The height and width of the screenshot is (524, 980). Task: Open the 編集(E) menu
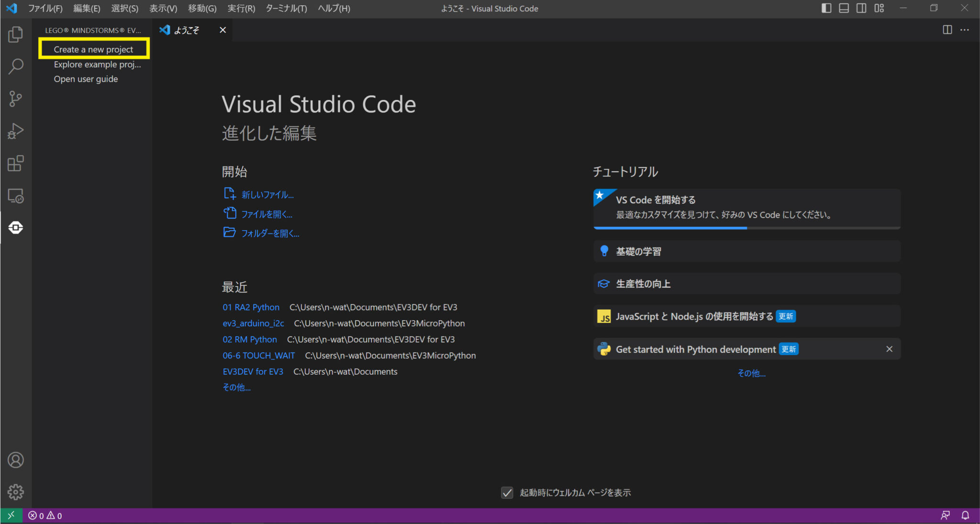coord(87,8)
